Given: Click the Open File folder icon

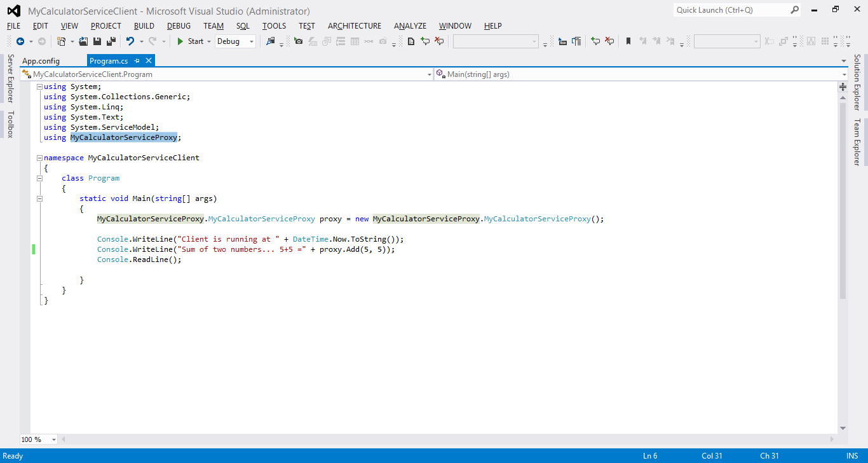Looking at the screenshot, I should click(x=83, y=41).
